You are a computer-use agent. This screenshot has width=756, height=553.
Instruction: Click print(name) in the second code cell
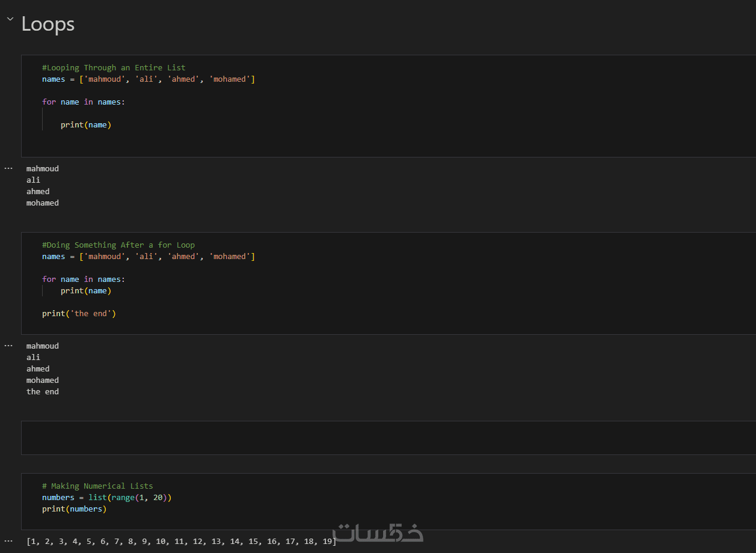tap(86, 291)
